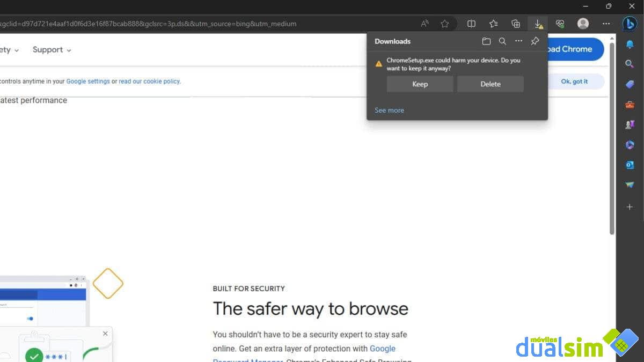The width and height of the screenshot is (644, 362).
Task: Open the user profile avatar
Action: 583,24
